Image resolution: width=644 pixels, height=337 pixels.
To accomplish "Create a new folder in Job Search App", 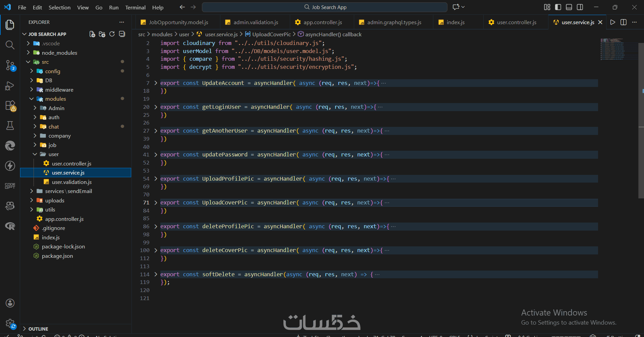I will pos(102,34).
